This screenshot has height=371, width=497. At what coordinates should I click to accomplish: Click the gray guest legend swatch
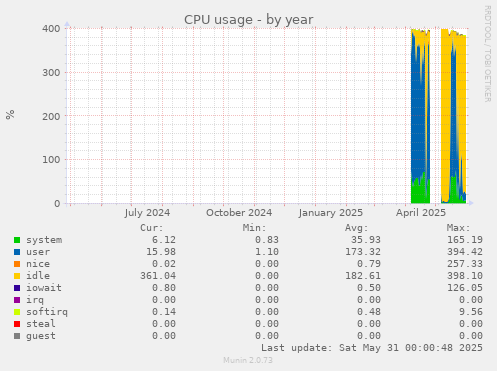(17, 336)
